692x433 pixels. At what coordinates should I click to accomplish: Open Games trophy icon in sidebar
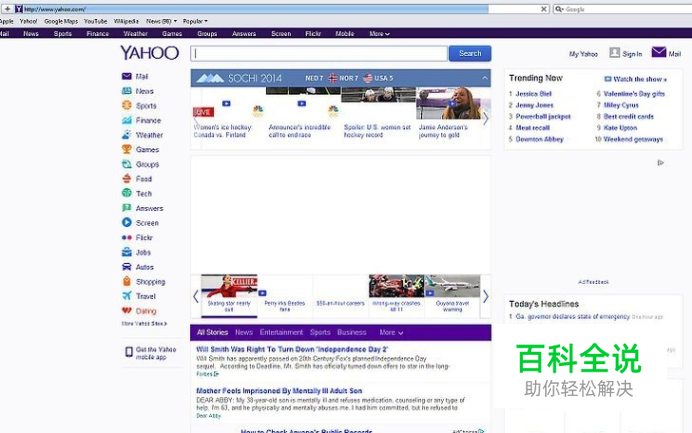[127, 149]
